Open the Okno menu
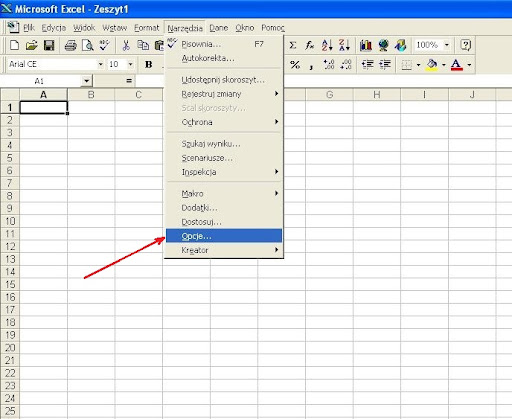This screenshot has width=512, height=419. [x=245, y=28]
